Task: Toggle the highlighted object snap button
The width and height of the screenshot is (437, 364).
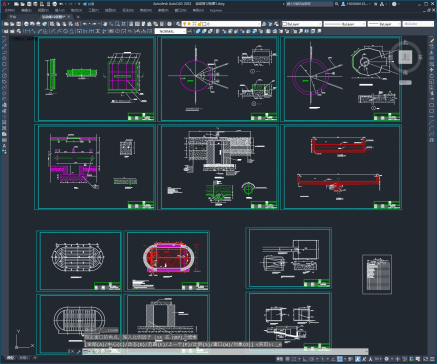Action: point(339,359)
